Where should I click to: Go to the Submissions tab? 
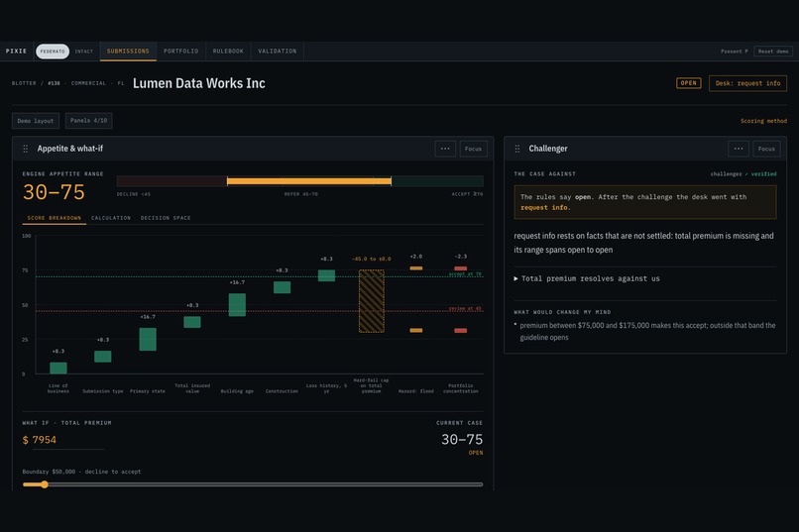pos(128,52)
